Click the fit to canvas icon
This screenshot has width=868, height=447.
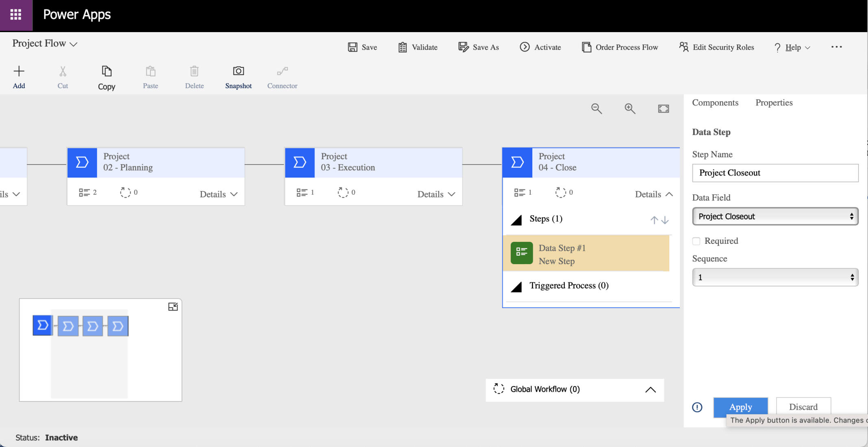[x=663, y=108]
